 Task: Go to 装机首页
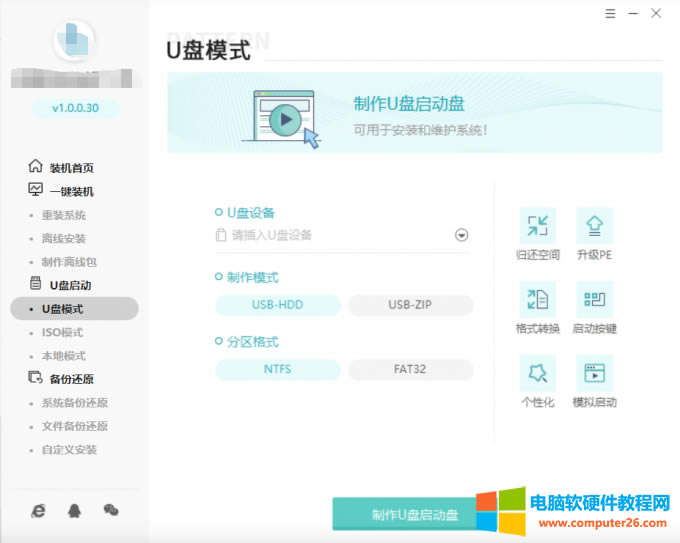point(72,168)
